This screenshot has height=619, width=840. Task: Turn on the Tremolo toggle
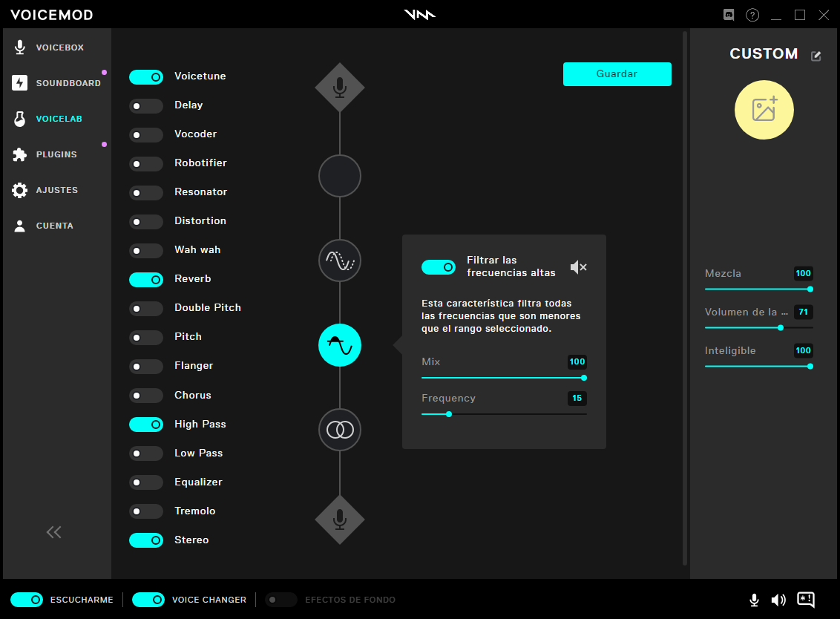[x=146, y=512]
